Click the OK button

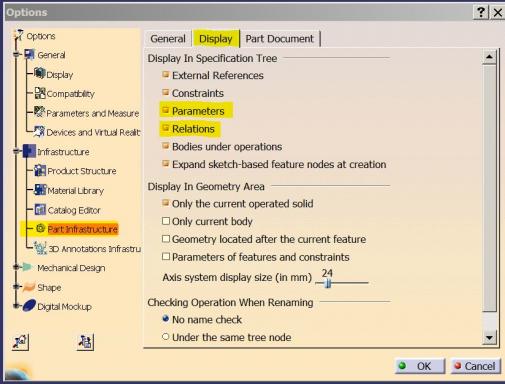[x=420, y=366]
